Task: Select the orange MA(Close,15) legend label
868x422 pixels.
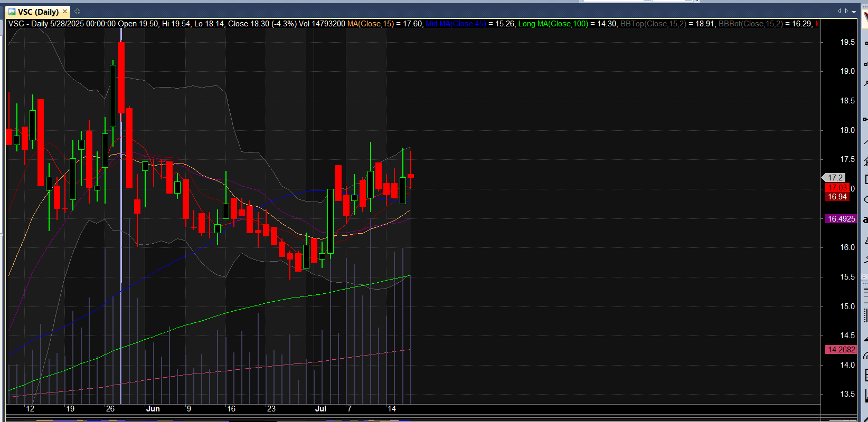Action: point(371,24)
